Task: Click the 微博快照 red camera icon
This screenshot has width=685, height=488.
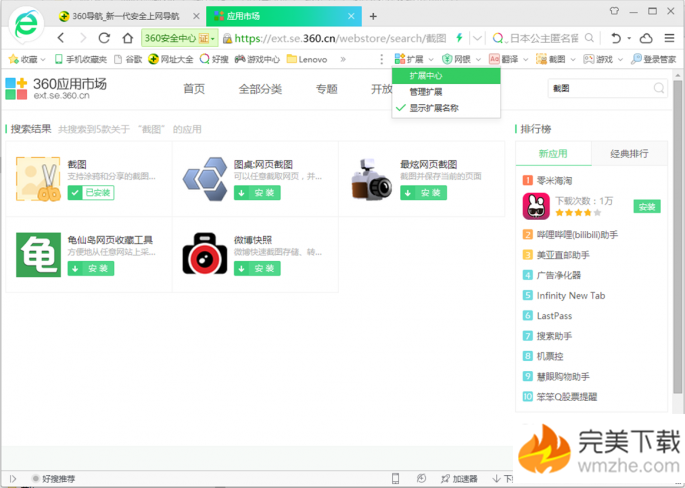Action: pos(205,254)
